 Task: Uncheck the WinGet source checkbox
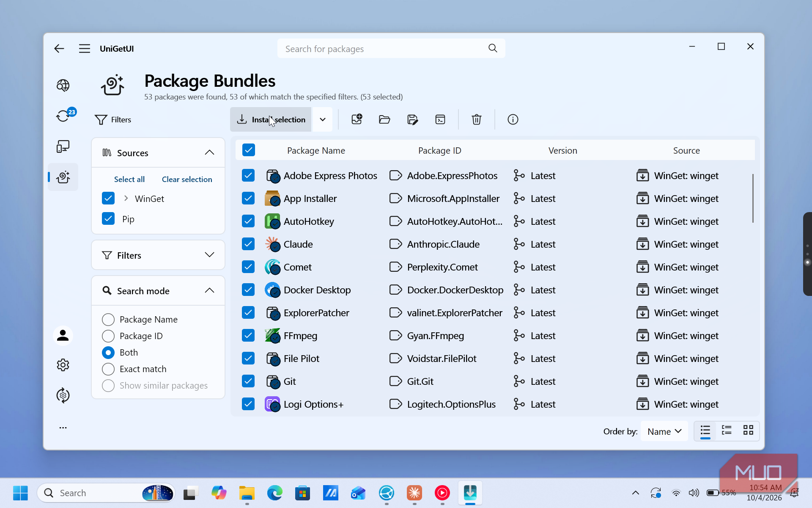(x=108, y=198)
